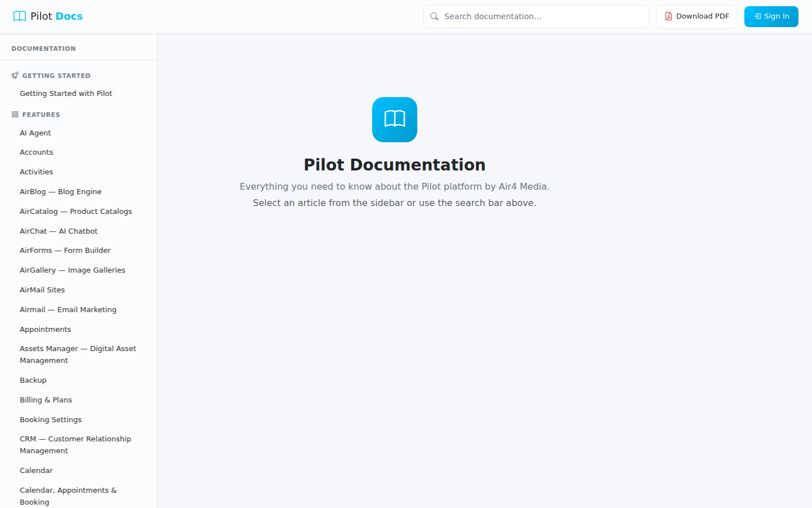Open AirBlog — Blog Engine docs
The height and width of the screenshot is (508, 812).
tap(60, 191)
